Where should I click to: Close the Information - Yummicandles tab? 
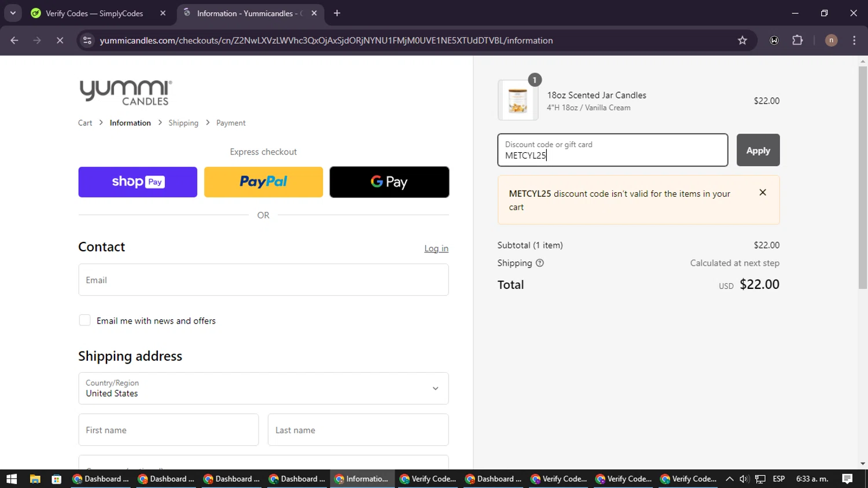pyautogui.click(x=314, y=13)
